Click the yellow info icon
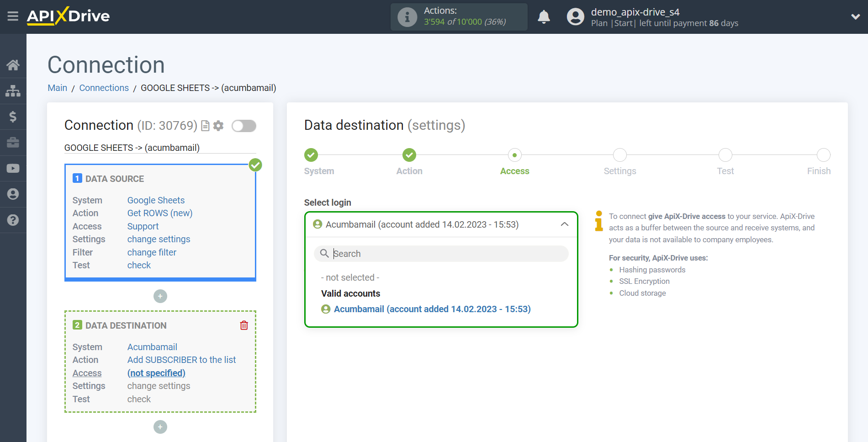This screenshot has height=442, width=868. point(599,221)
